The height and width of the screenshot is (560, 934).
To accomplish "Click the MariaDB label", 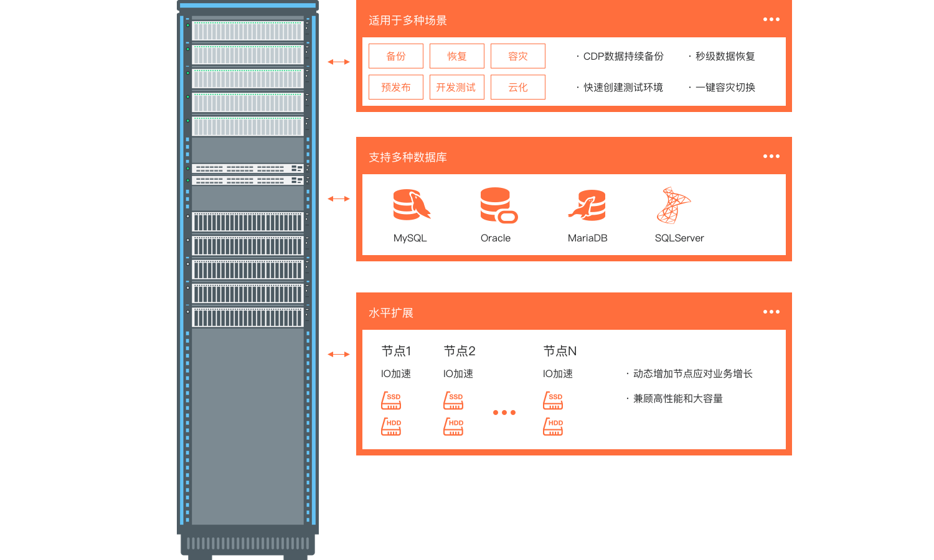I will 588,238.
